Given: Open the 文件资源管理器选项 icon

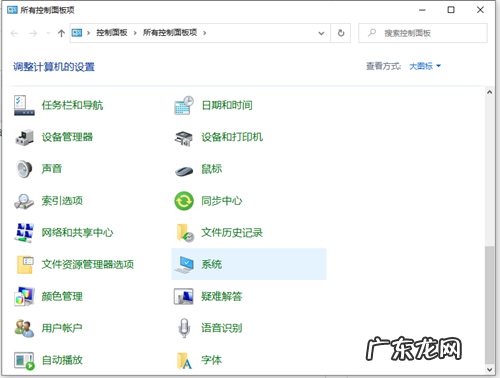Looking at the screenshot, I should coord(25,264).
